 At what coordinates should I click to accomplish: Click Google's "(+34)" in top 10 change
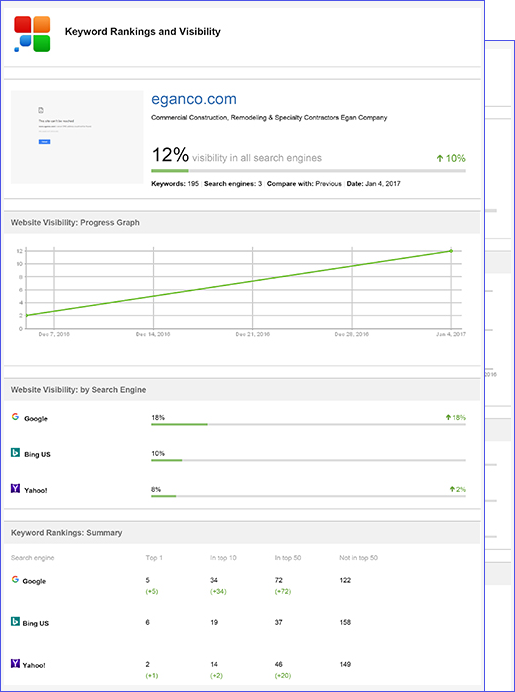(218, 591)
